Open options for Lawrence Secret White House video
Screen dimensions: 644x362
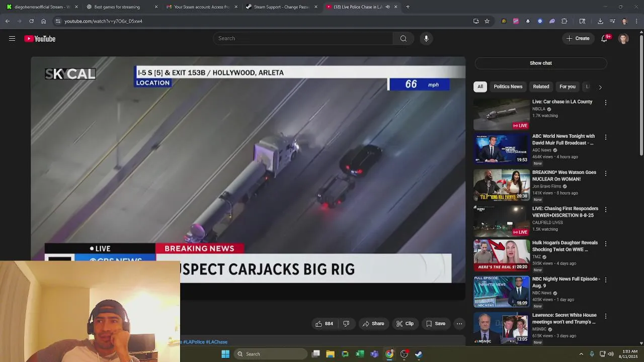[x=605, y=316]
